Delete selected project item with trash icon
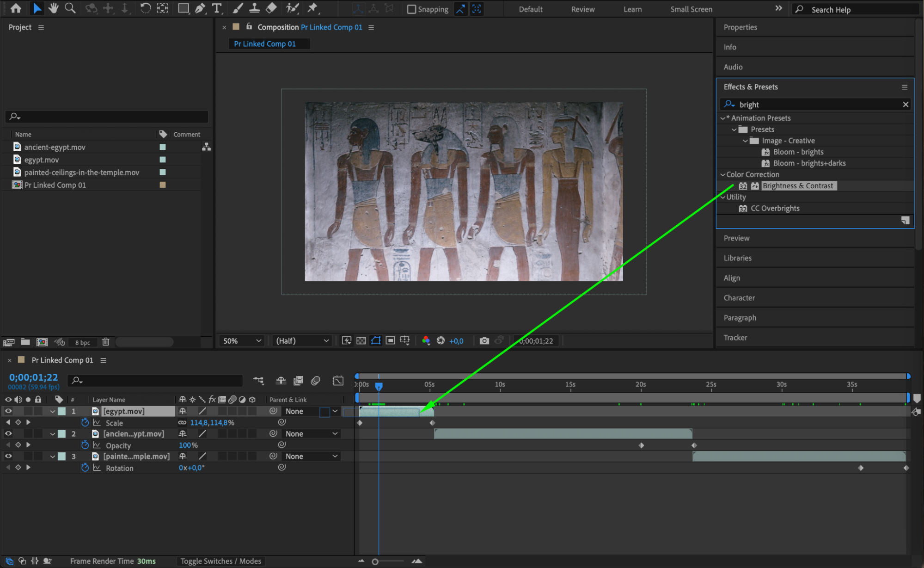The height and width of the screenshot is (568, 924). [x=105, y=342]
